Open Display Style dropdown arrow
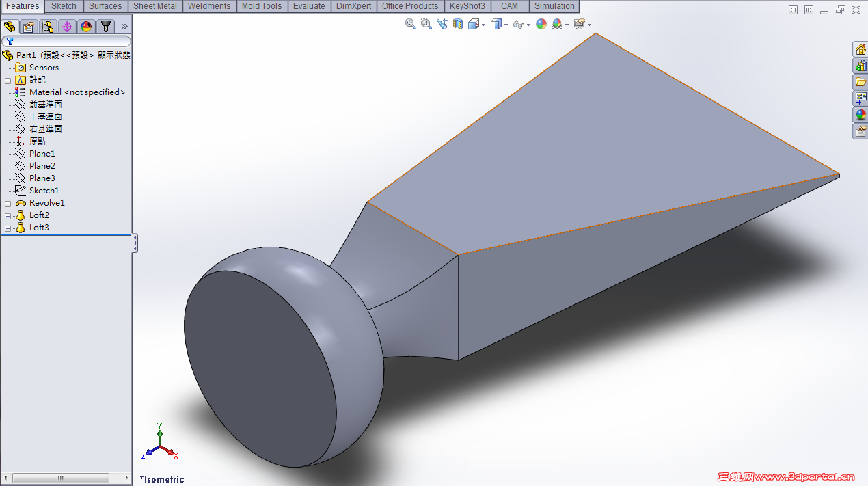The width and height of the screenshot is (868, 486). (x=506, y=25)
